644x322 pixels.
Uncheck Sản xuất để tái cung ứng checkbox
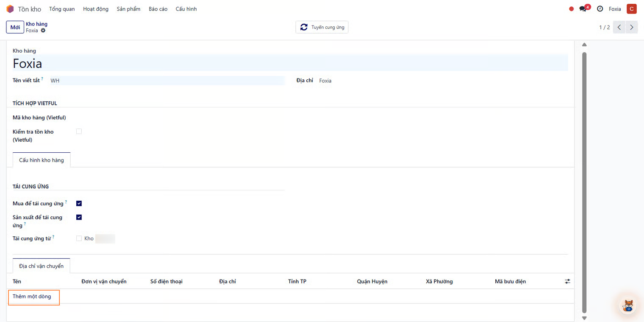tap(79, 217)
